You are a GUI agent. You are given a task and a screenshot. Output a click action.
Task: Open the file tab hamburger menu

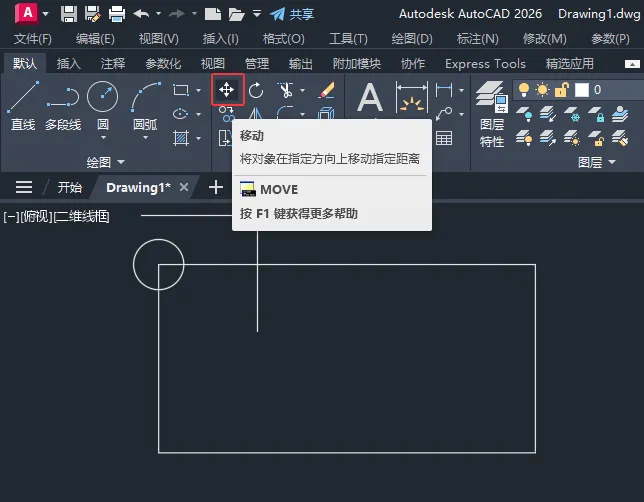(x=24, y=187)
